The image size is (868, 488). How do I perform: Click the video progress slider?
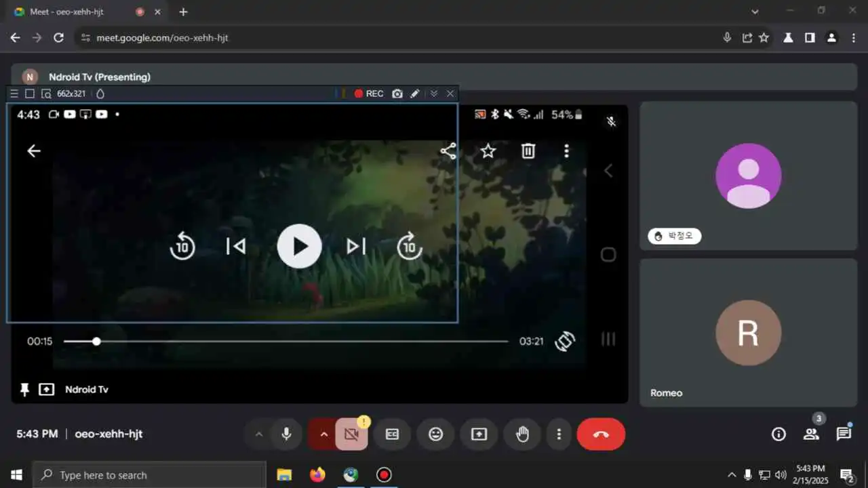tap(286, 342)
